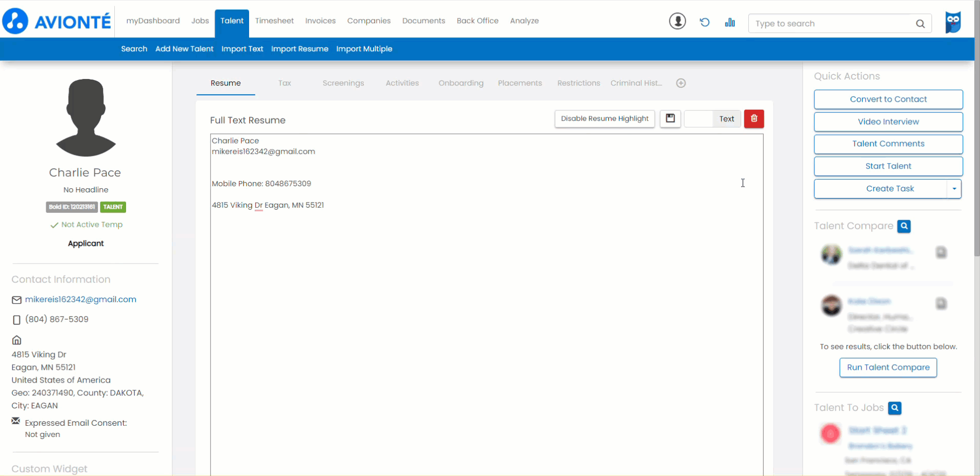
Task: Open the Tax tab
Action: (284, 83)
